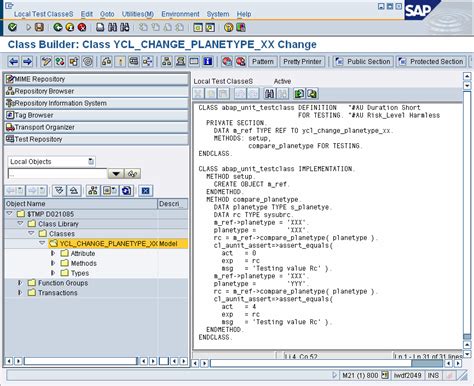Click the object tree horizontal scrollbar
This screenshot has height=386, width=474.
click(80, 361)
